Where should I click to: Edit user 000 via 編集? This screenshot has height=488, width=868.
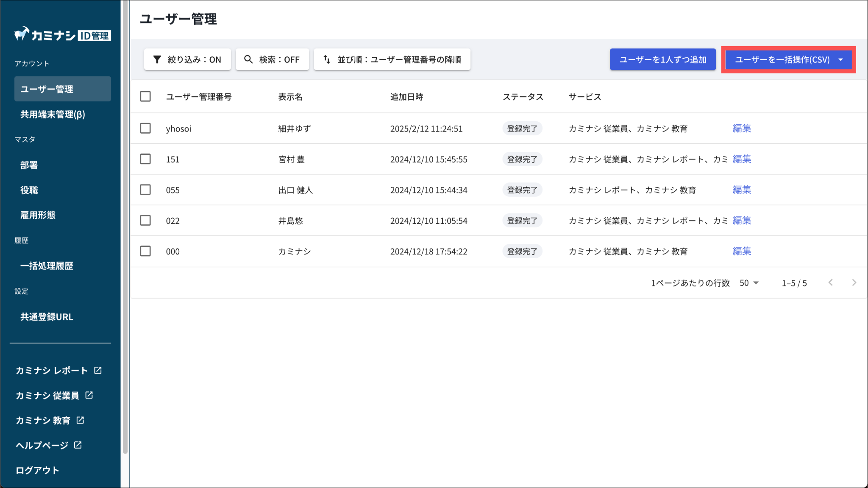point(742,251)
